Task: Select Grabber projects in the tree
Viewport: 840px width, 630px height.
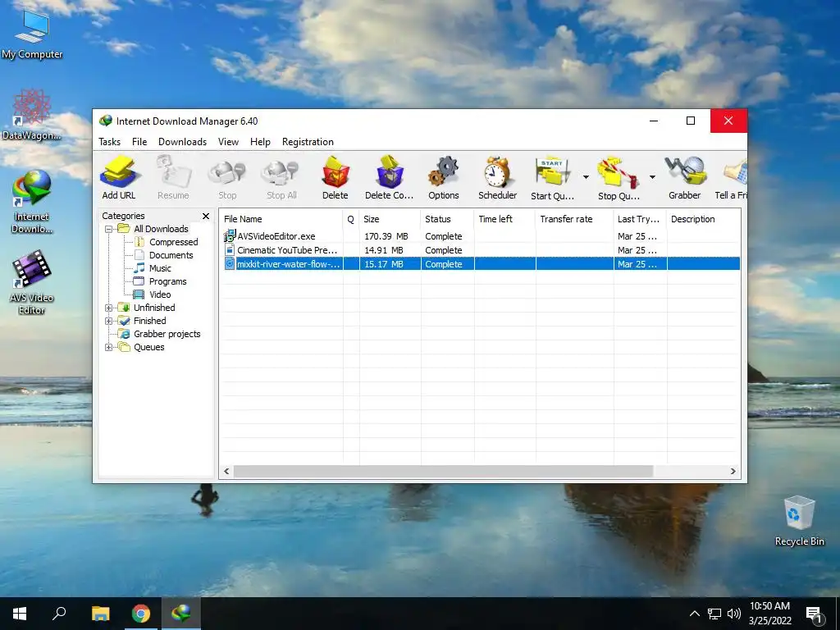Action: tap(167, 335)
